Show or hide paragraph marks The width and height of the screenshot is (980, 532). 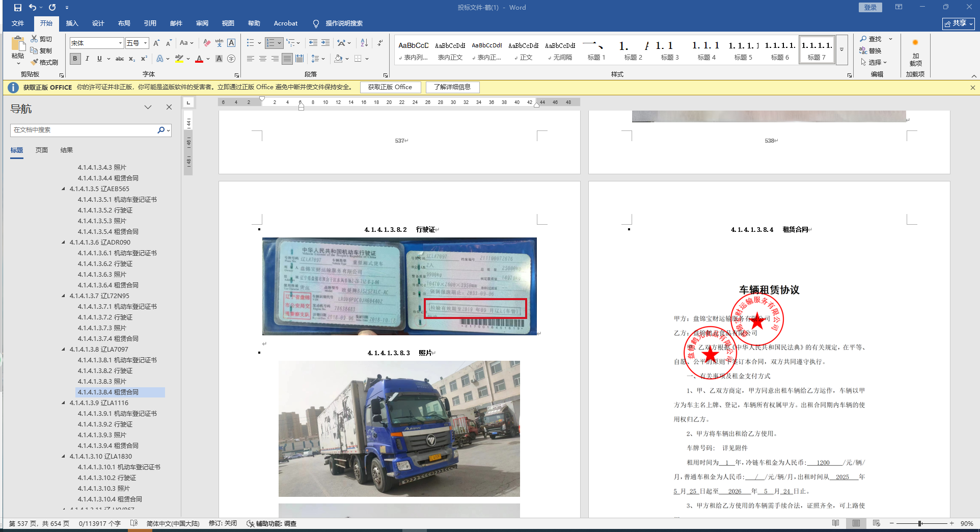coord(380,43)
